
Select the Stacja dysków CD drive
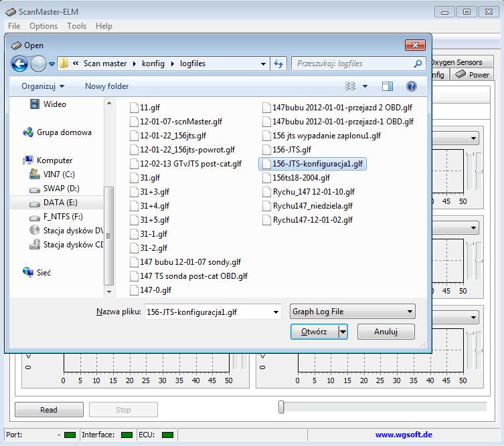66,245
